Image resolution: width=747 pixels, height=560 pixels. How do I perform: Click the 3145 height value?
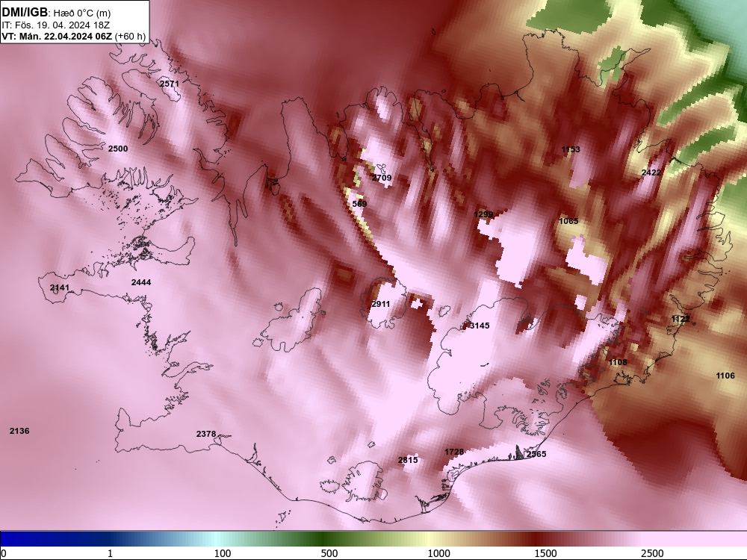point(480,326)
